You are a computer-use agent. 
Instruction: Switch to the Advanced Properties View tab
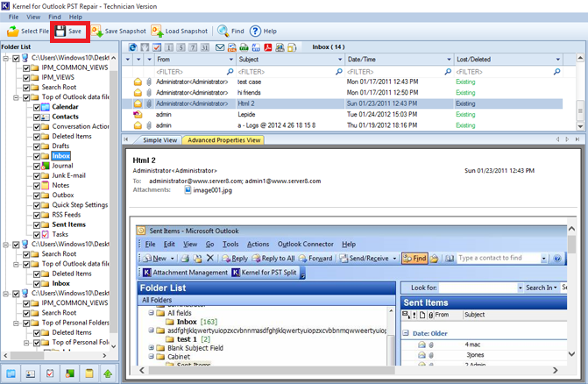click(x=223, y=140)
